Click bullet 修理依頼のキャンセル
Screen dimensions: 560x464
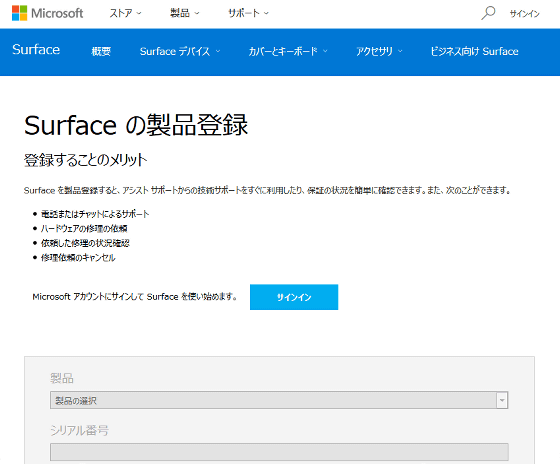(78, 258)
